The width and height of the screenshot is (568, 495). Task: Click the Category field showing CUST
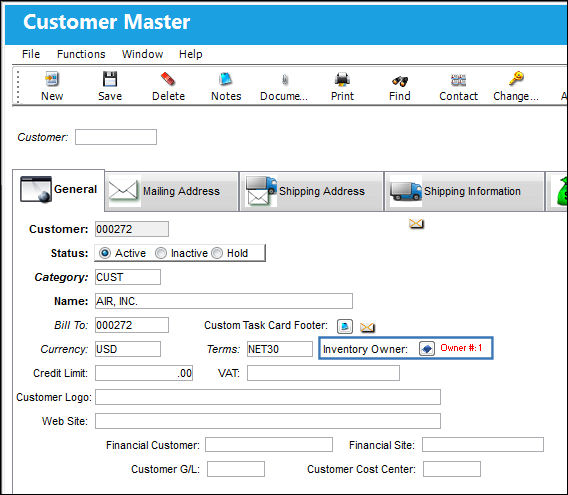[x=128, y=277]
